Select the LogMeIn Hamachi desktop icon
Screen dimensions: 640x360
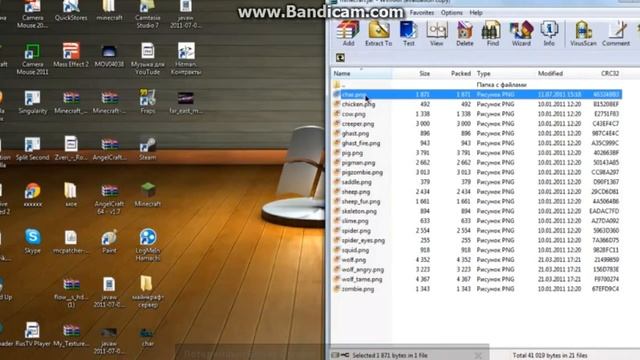(147, 245)
